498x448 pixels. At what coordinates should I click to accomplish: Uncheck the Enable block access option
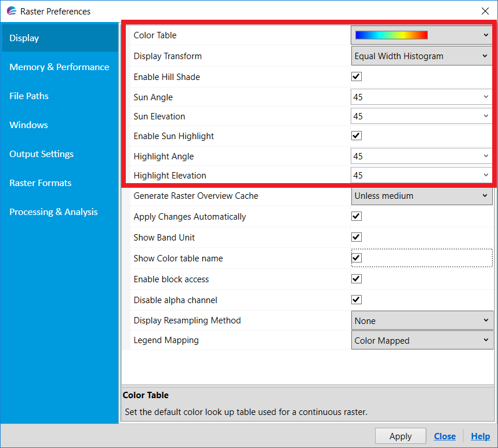356,278
